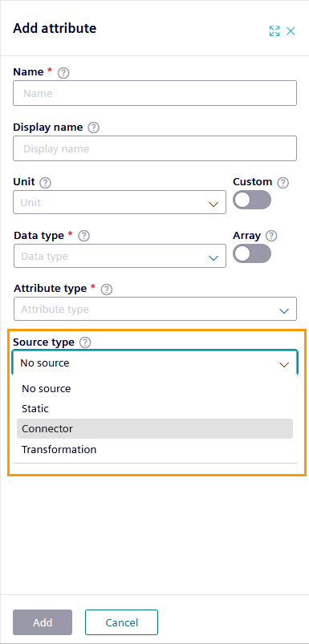
Task: Cancel adding the attribute
Action: tap(122, 622)
